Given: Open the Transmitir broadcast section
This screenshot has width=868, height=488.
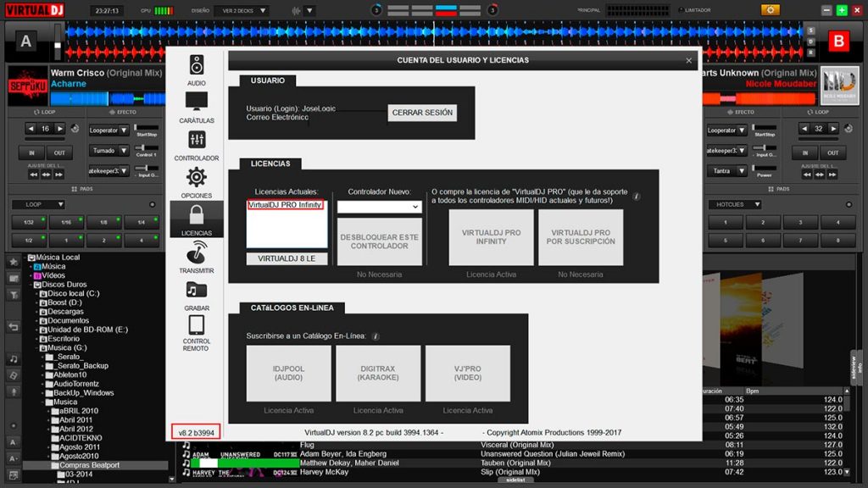Looking at the screenshot, I should pyautogui.click(x=197, y=258).
